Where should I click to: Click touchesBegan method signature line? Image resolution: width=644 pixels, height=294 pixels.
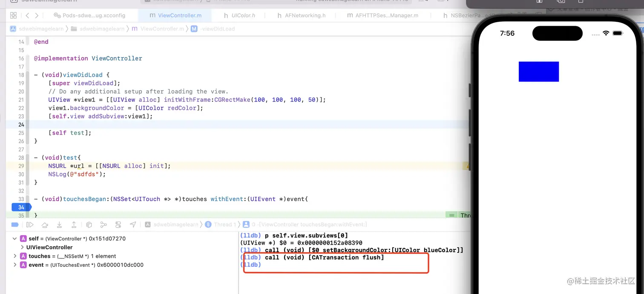click(x=171, y=199)
